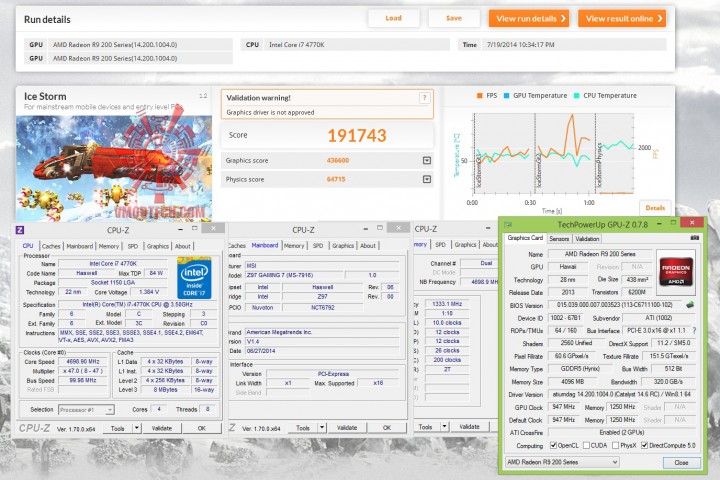Click Validate in the first CPU-Z window

click(x=162, y=428)
